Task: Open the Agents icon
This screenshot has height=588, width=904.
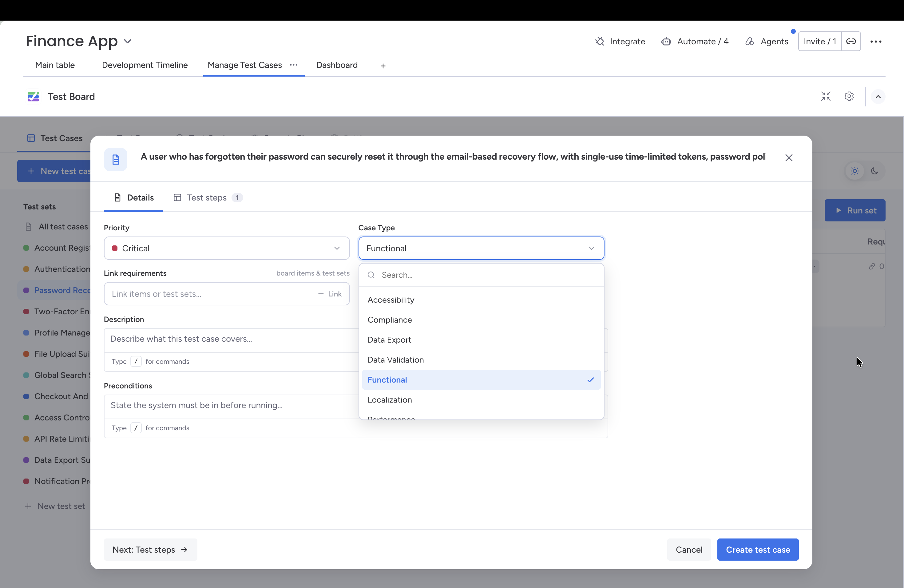Action: pos(749,42)
